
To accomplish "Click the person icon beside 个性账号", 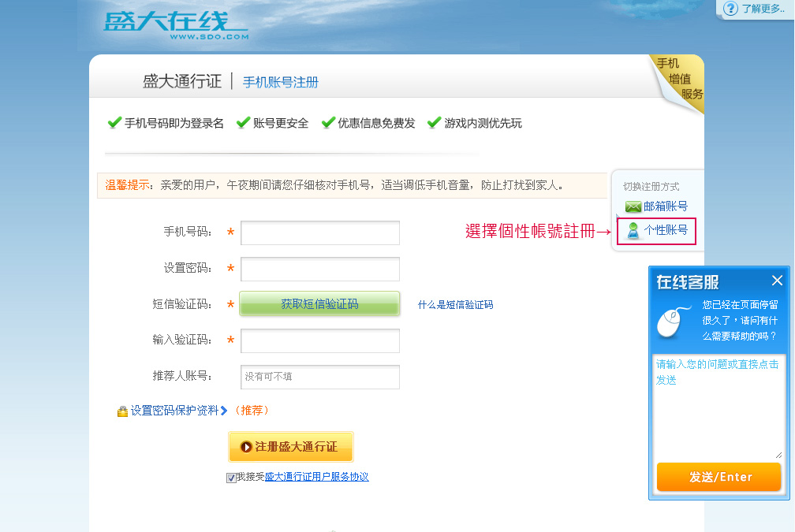I will [633, 231].
